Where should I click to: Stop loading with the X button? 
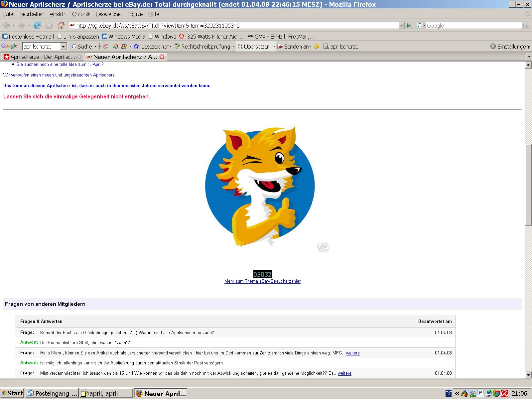49,25
